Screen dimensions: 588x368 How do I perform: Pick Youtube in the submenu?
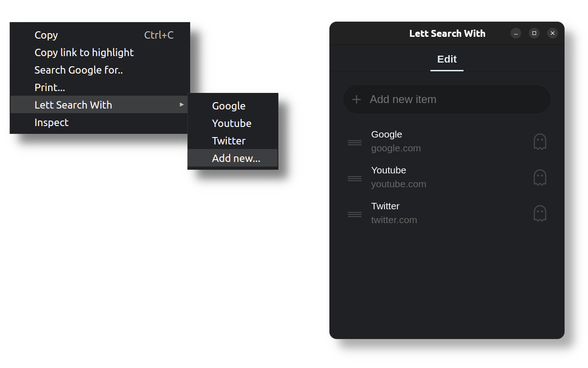[x=232, y=123]
